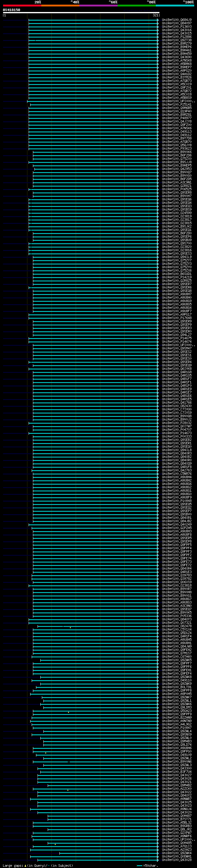This screenshot has width=197, height=868.
Task: Select the UniRef100_B3F7U4 label
Action: [177, 772]
